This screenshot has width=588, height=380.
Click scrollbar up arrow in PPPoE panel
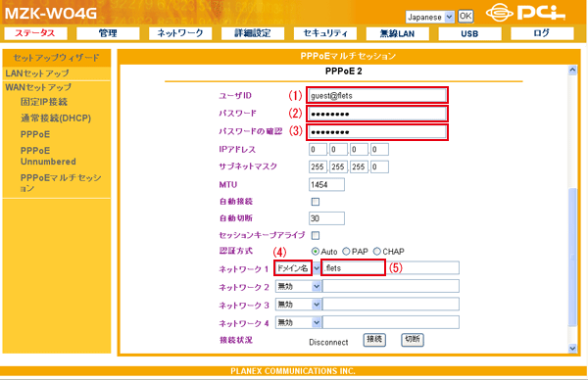(572, 71)
